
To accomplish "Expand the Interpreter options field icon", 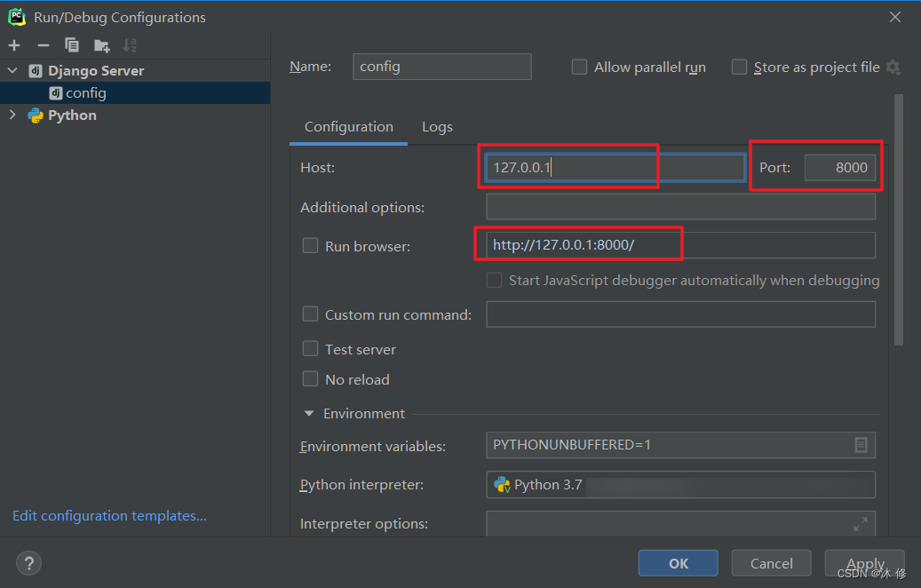I will point(861,524).
